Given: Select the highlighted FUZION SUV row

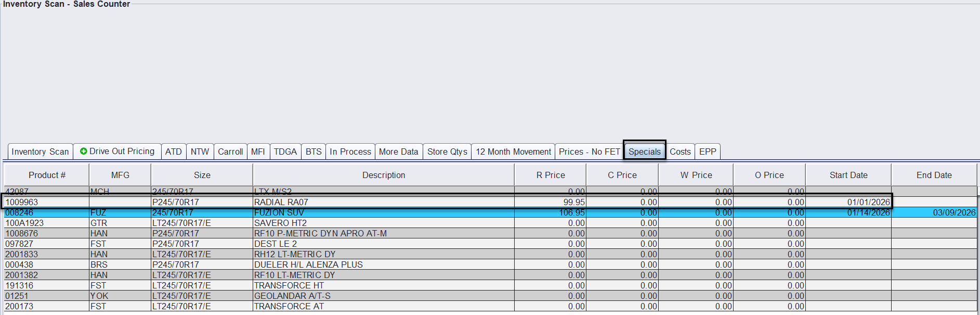Looking at the screenshot, I should (x=279, y=212).
